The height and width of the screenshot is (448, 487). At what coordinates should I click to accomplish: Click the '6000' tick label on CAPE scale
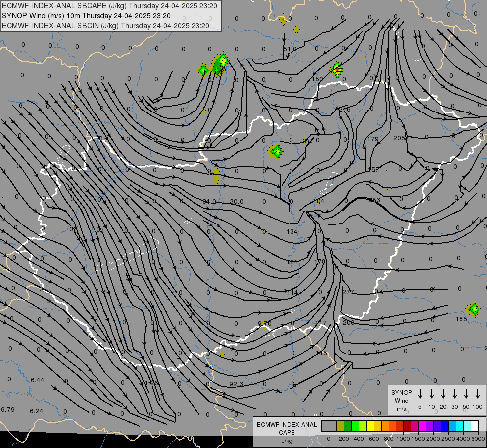click(x=478, y=439)
